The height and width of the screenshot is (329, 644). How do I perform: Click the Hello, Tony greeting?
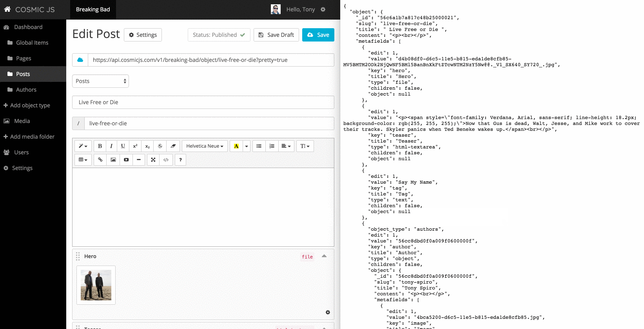pyautogui.click(x=301, y=9)
